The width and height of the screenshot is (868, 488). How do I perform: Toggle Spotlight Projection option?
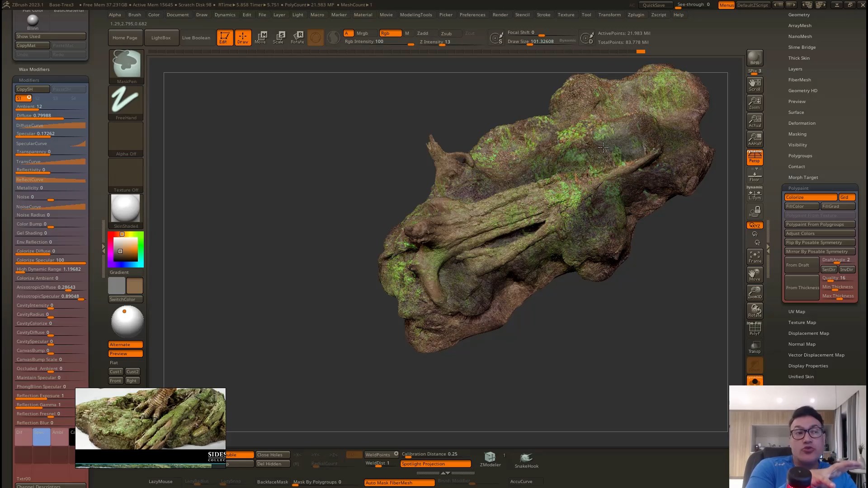tap(435, 464)
